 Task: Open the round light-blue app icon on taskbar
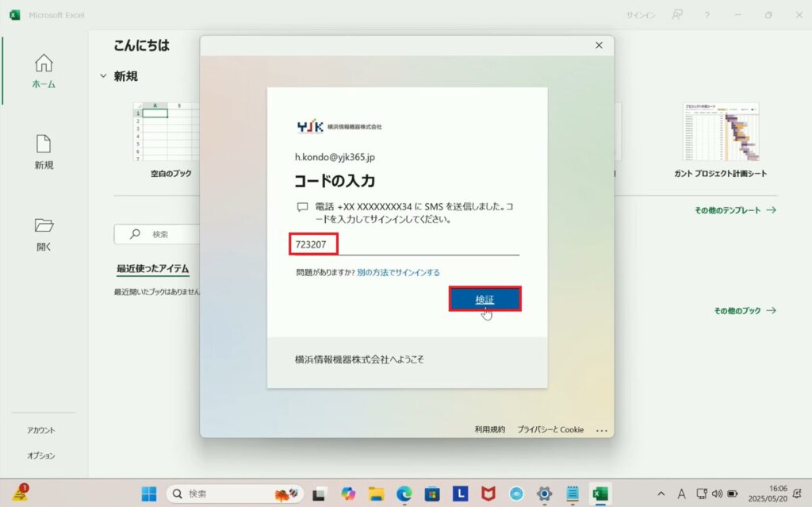click(x=516, y=494)
